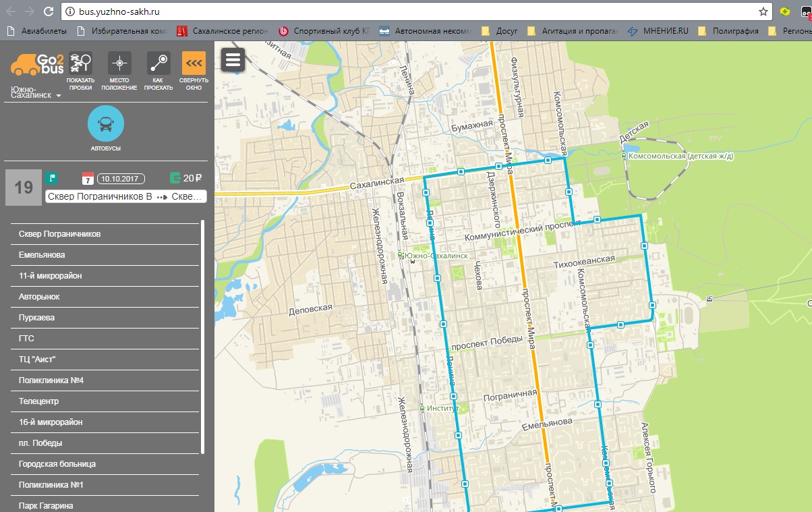Click the calendar icon beside the date

click(x=88, y=179)
